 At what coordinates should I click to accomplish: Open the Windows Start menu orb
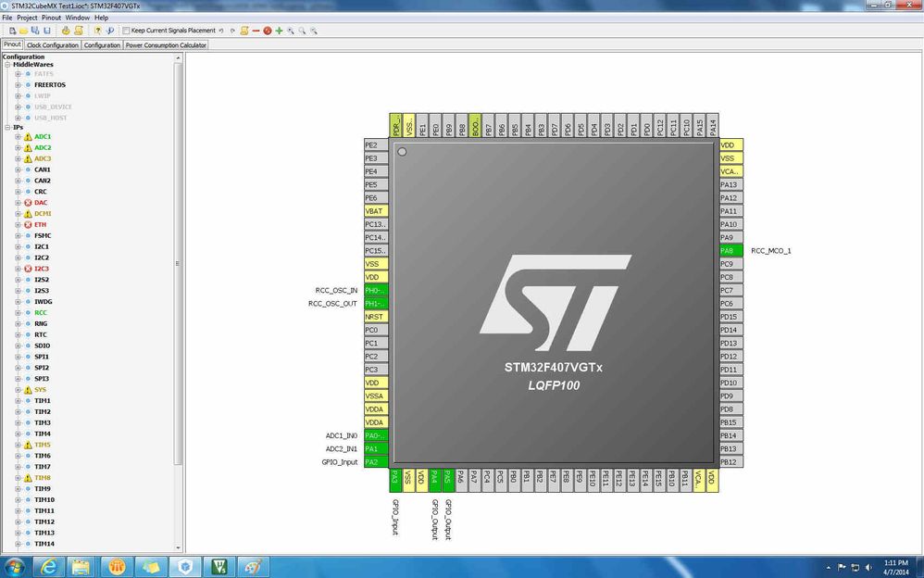point(14,567)
